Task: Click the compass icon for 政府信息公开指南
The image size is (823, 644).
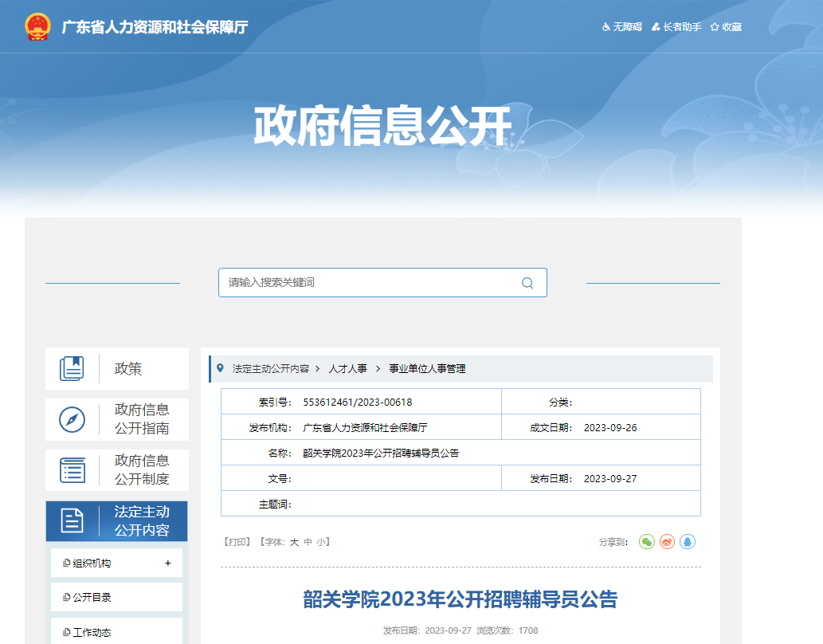Action: pos(72,419)
